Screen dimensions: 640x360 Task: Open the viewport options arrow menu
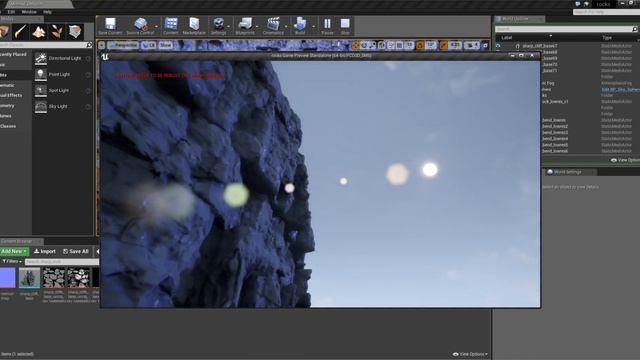[102, 45]
